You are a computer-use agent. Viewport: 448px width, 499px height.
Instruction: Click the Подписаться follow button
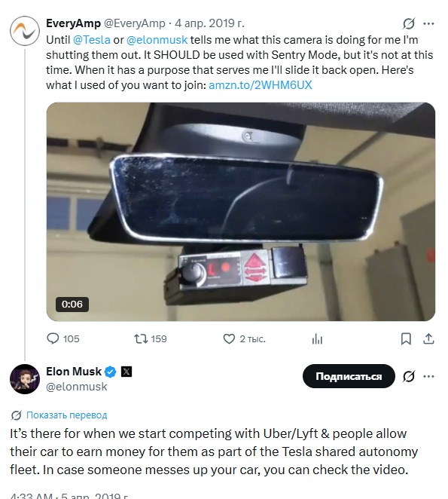349,376
